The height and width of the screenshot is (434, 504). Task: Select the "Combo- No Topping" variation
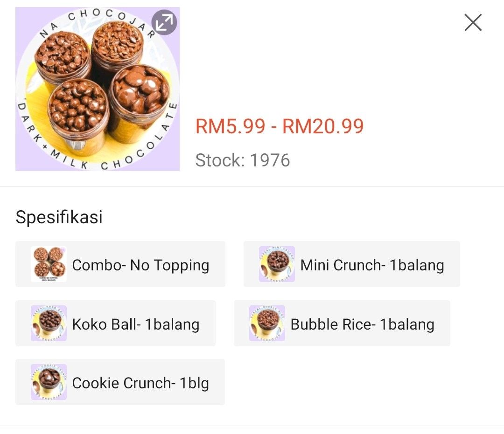pyautogui.click(x=120, y=264)
